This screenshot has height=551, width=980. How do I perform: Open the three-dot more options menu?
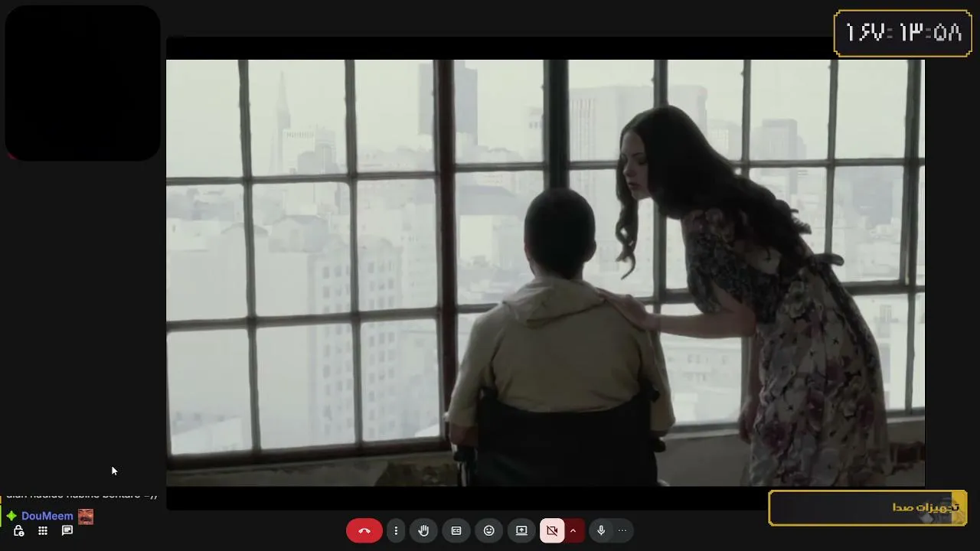tap(396, 530)
